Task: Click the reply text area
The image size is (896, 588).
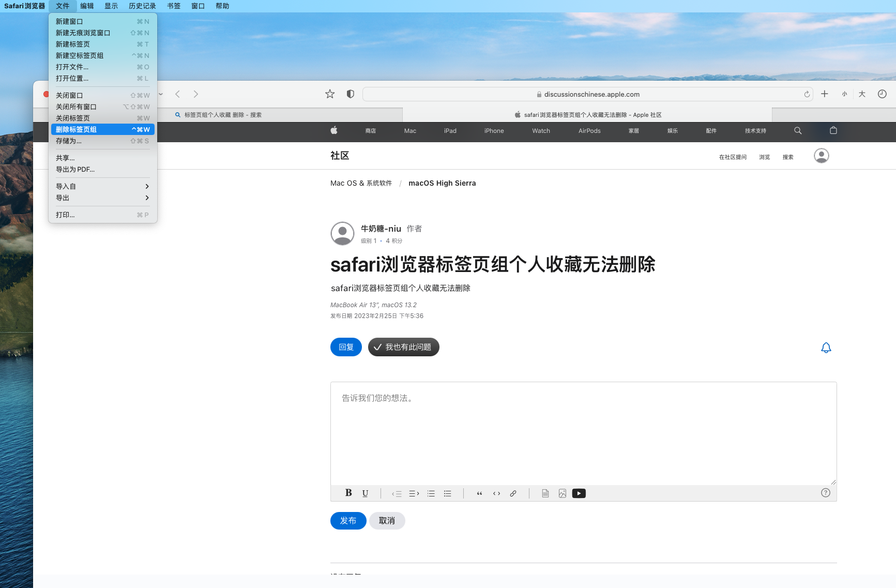Action: 583,433
